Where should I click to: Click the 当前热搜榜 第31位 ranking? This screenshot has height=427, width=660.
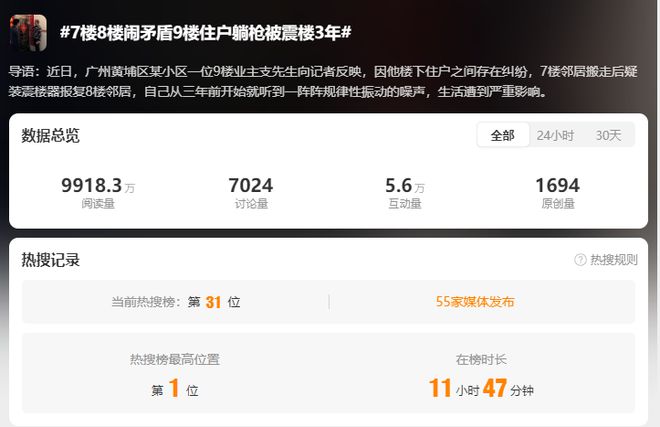point(176,302)
